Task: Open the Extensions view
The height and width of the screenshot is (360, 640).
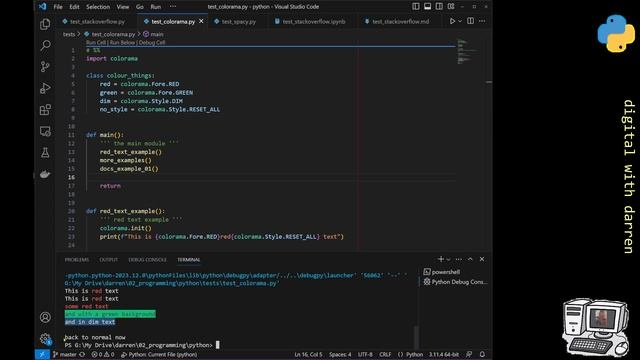Action: (45, 109)
